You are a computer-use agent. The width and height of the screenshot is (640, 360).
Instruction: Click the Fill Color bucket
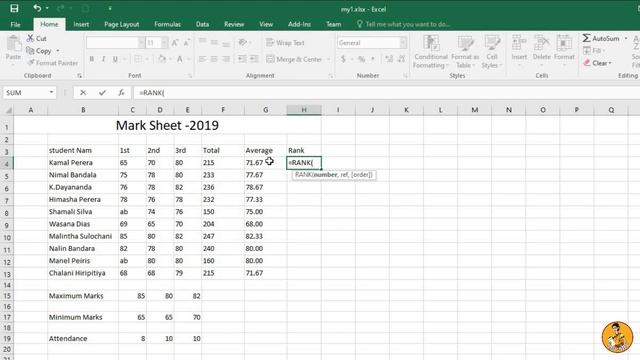pos(162,59)
